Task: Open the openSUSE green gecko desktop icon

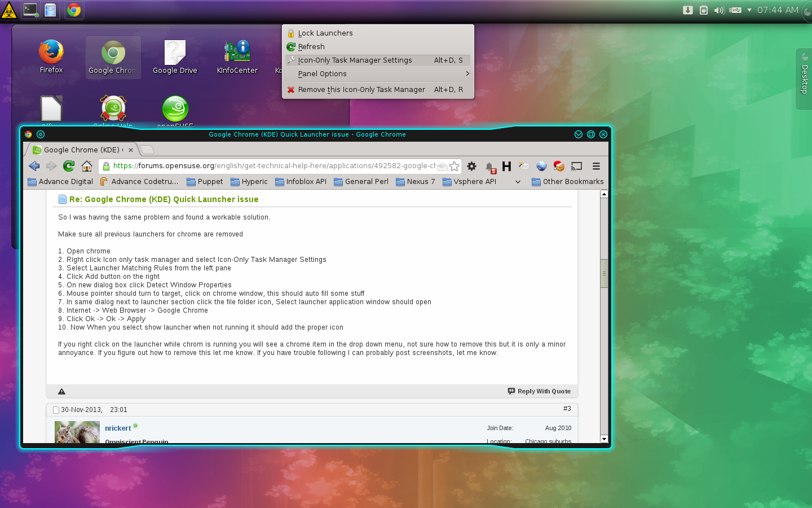Action: point(175,110)
